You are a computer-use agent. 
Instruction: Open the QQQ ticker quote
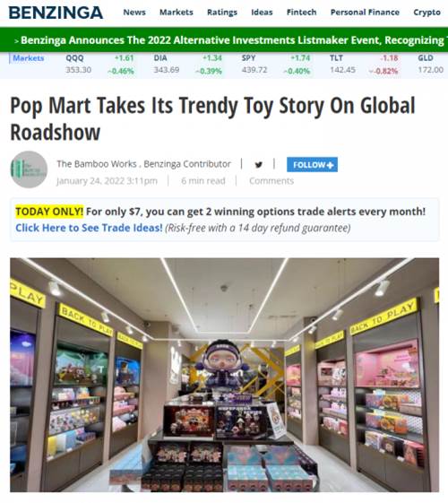pyautogui.click(x=99, y=65)
